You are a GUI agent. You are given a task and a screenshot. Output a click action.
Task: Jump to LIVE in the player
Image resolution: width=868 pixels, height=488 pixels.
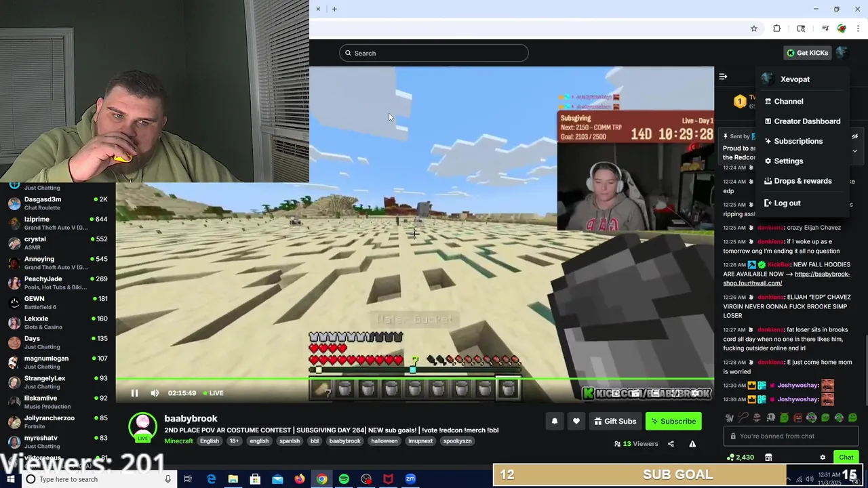tap(213, 393)
